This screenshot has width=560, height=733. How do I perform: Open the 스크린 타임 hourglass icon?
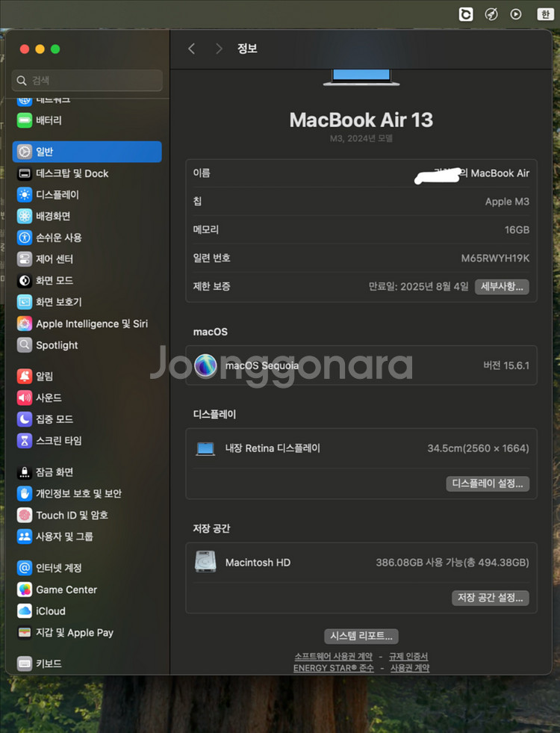[x=25, y=440]
